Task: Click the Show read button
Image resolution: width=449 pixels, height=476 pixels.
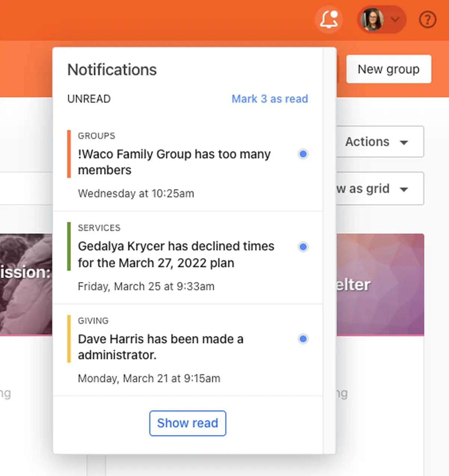Action: [x=187, y=423]
